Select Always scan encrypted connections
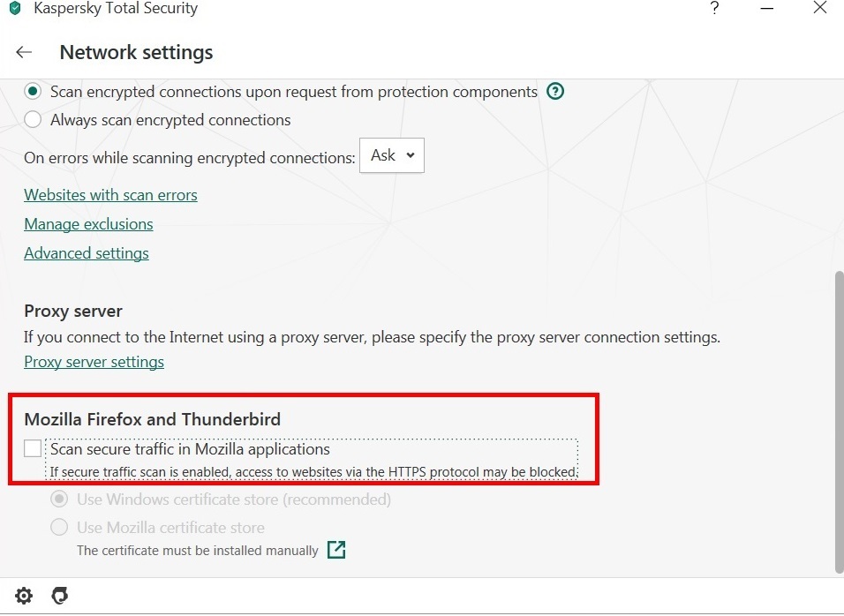 (33, 119)
